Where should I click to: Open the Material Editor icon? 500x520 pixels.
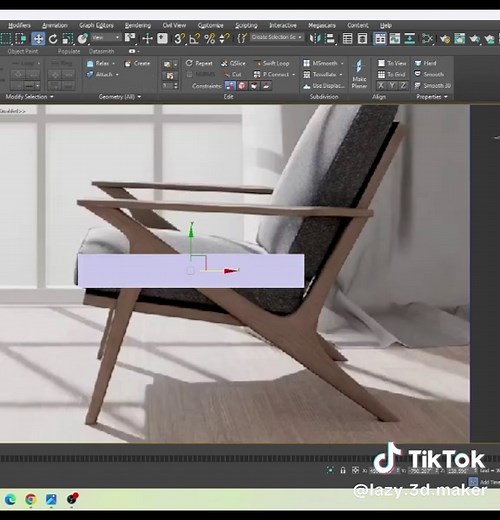click(x=427, y=39)
